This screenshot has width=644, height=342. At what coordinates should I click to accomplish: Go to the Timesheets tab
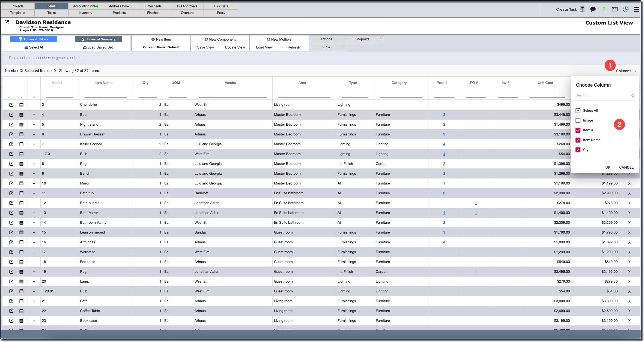(153, 6)
